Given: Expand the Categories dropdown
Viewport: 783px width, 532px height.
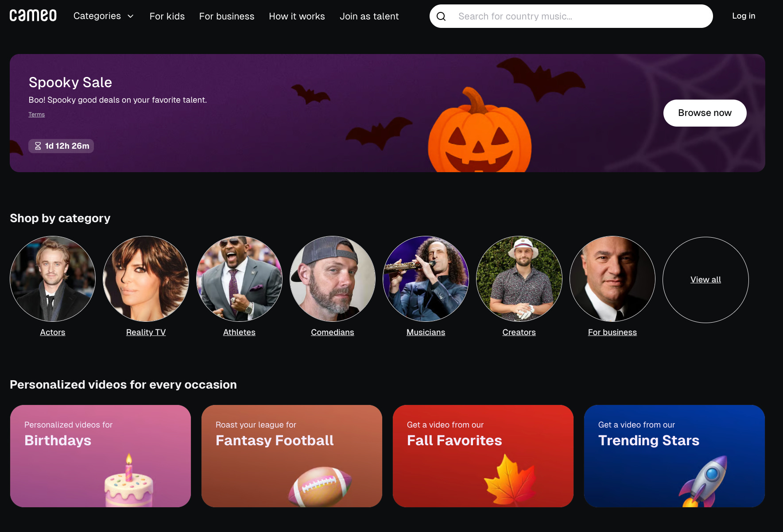Looking at the screenshot, I should pos(104,16).
